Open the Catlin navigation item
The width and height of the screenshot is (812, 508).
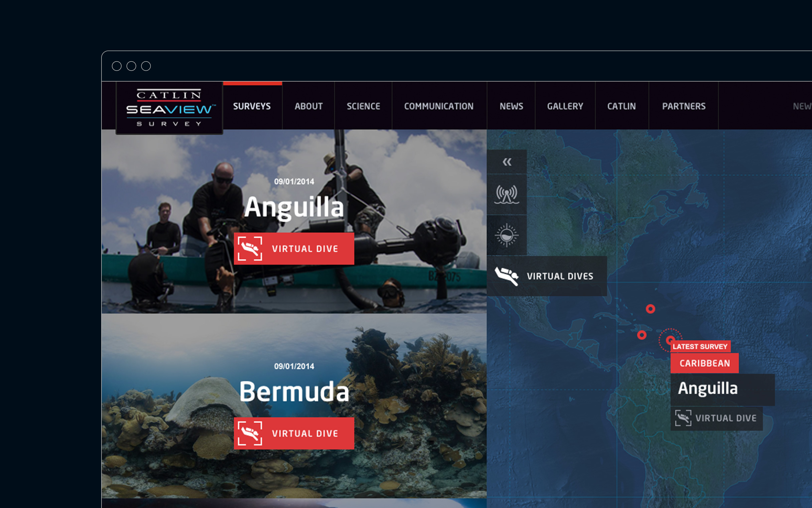click(621, 106)
